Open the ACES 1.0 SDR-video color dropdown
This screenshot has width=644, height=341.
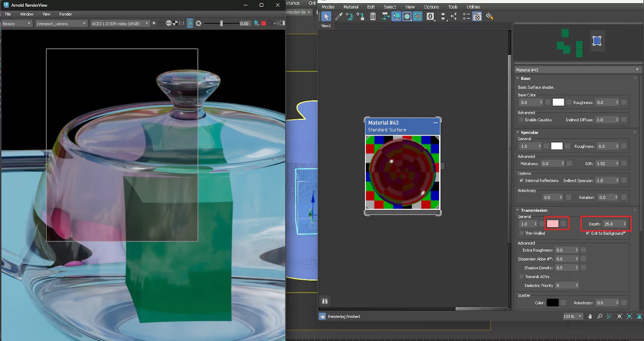point(120,23)
